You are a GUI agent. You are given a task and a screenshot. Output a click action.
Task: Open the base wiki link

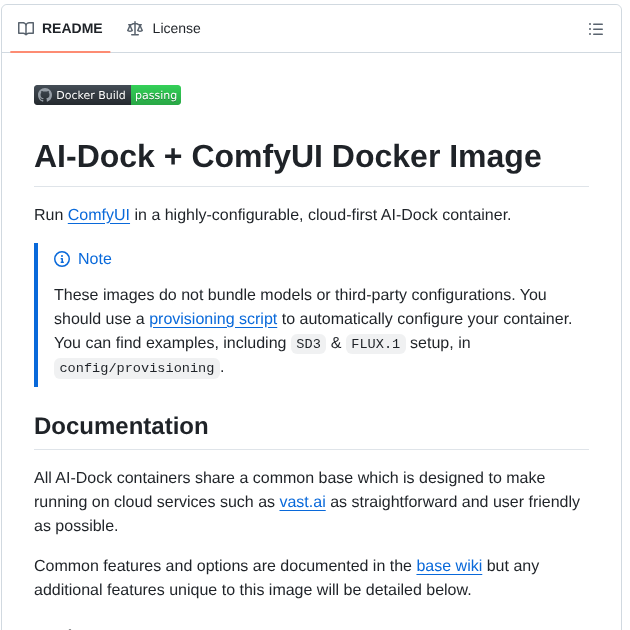[x=449, y=566]
